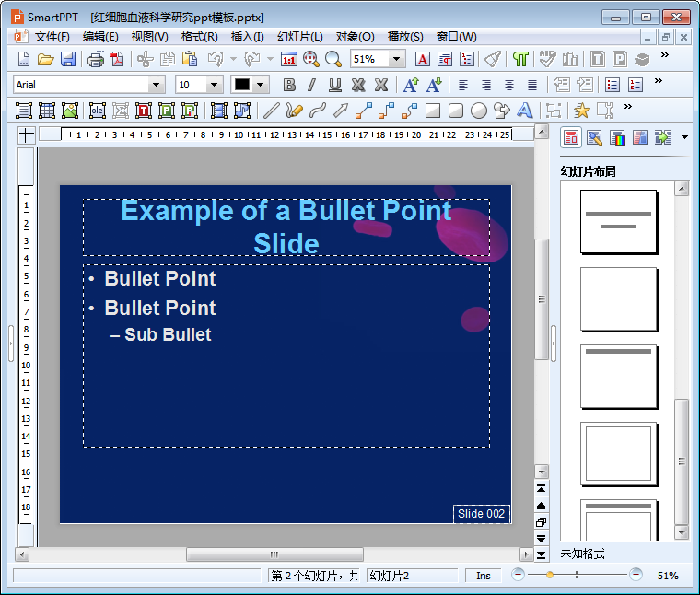This screenshot has height=595, width=700.
Task: Expand formatting toolbar overflow chevron
Action: (658, 80)
